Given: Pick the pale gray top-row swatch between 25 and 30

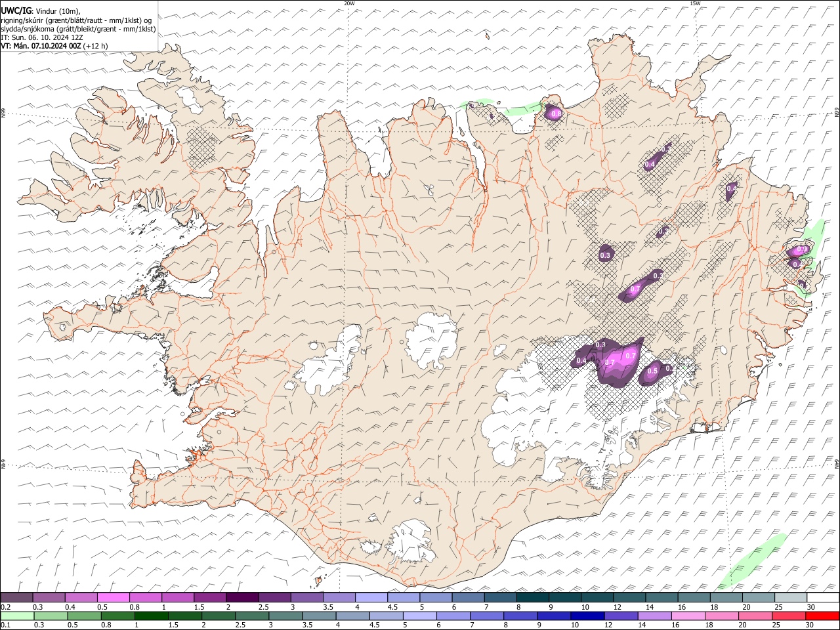Looking at the screenshot, I should (791, 598).
